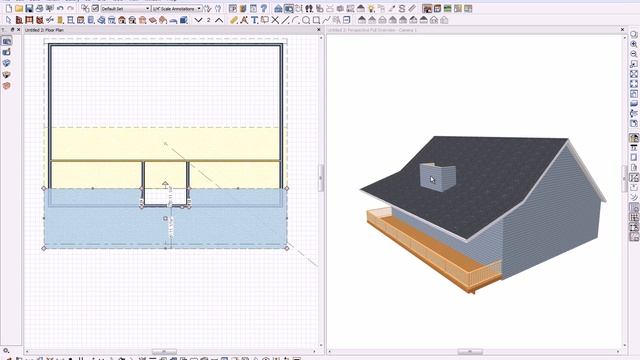Click Perspective Full Overview view title tab
This screenshot has height=360, width=640.
click(372, 30)
